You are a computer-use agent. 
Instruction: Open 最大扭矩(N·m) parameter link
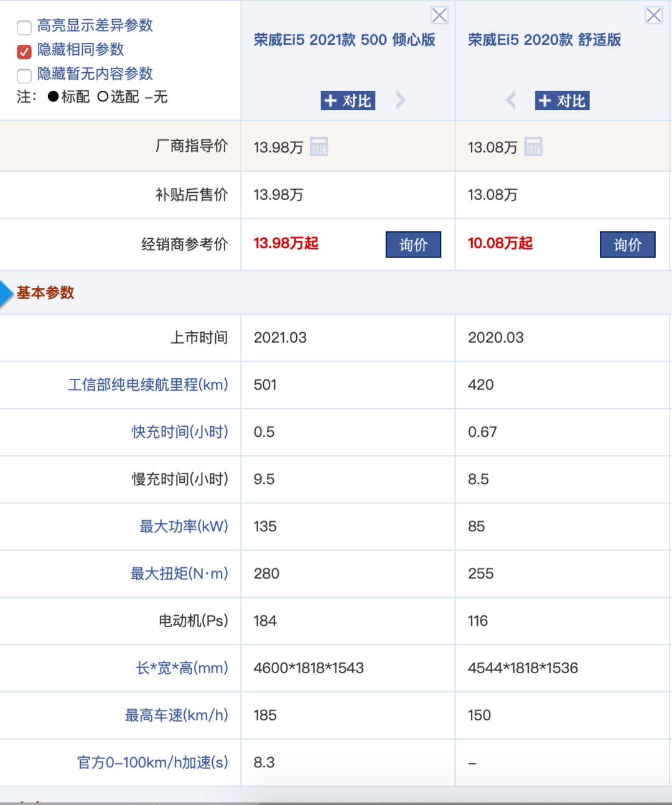coord(179,574)
